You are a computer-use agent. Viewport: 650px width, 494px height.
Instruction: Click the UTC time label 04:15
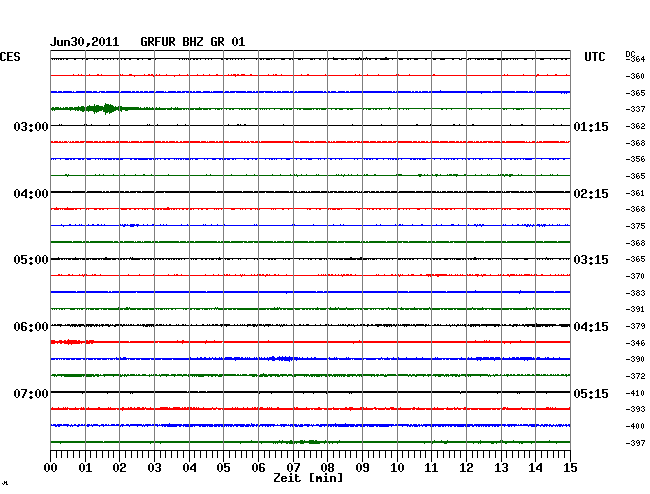(x=591, y=327)
